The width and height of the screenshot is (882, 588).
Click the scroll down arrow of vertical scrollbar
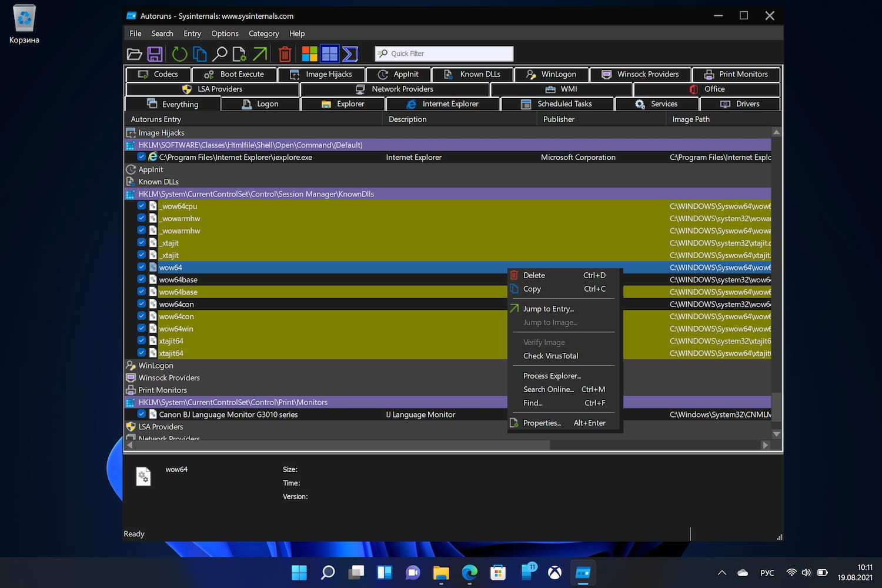point(776,434)
